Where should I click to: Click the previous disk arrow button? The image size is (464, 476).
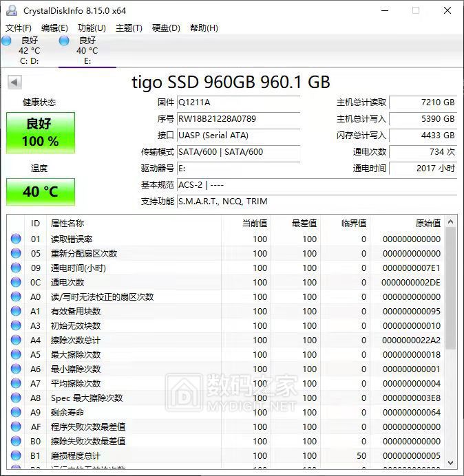click(14, 83)
